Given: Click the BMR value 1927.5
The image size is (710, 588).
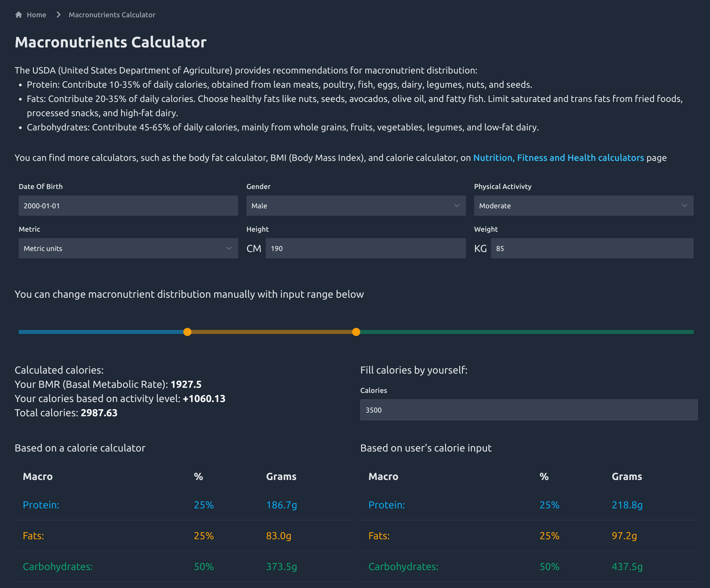Looking at the screenshot, I should pos(186,384).
